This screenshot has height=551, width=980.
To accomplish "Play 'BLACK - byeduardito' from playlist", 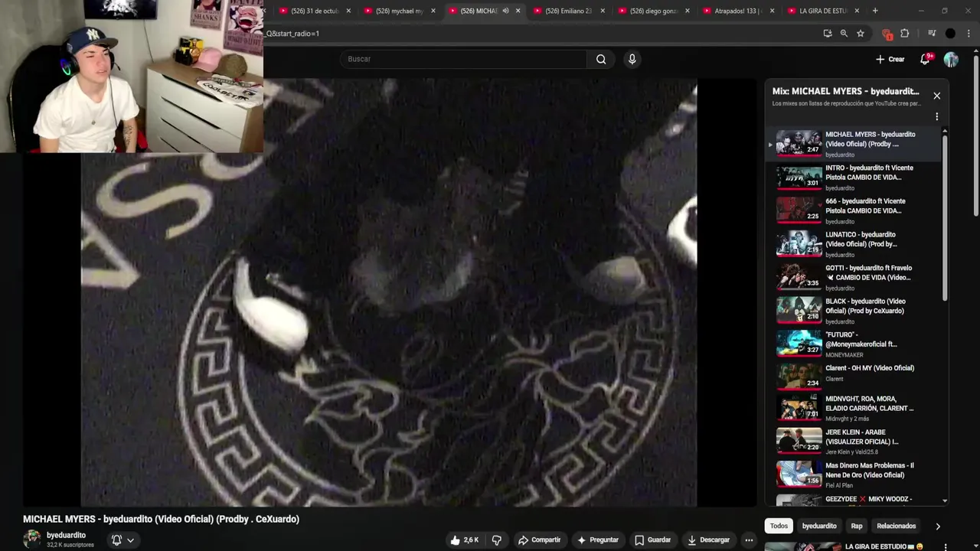I will tap(855, 311).
